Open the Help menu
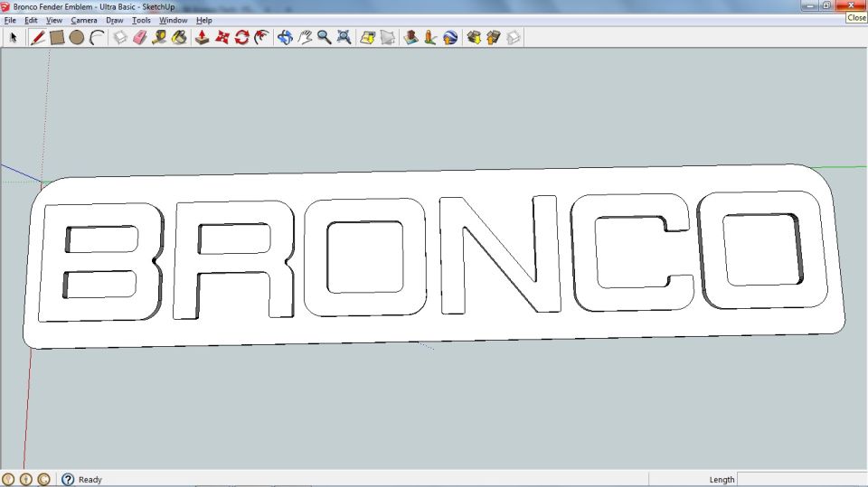Screen dimensions: 868x487 tap(203, 20)
